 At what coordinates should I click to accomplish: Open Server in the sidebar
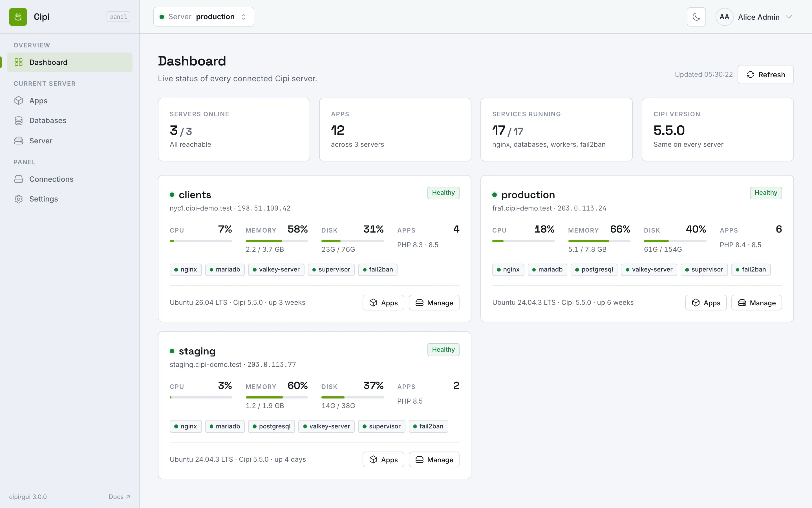tap(69, 141)
